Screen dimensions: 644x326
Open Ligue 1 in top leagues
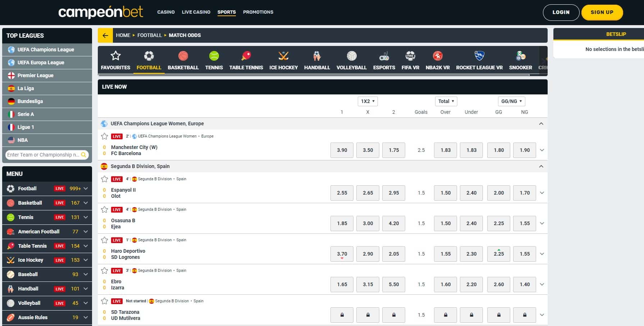click(47, 127)
